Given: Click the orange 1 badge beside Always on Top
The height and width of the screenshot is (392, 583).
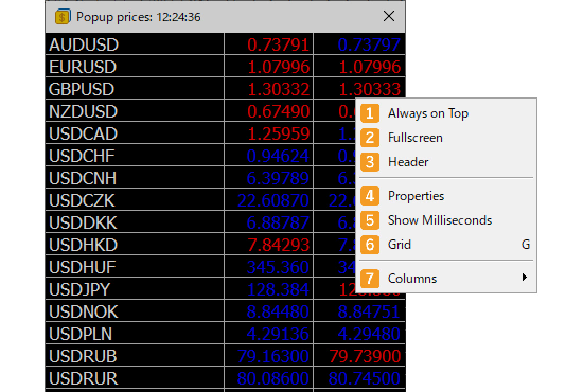Looking at the screenshot, I should [x=369, y=113].
